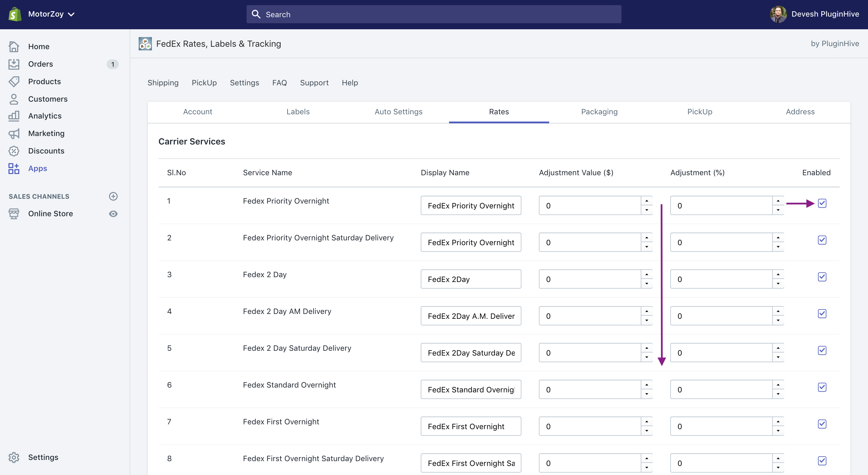868x475 pixels.
Task: Open the Support menu
Action: tap(314, 83)
